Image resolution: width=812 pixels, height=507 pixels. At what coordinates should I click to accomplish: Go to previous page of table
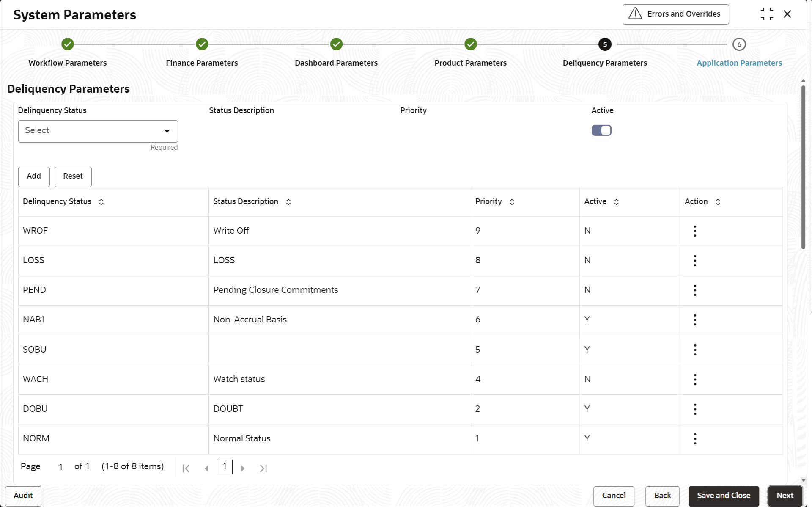[206, 468]
